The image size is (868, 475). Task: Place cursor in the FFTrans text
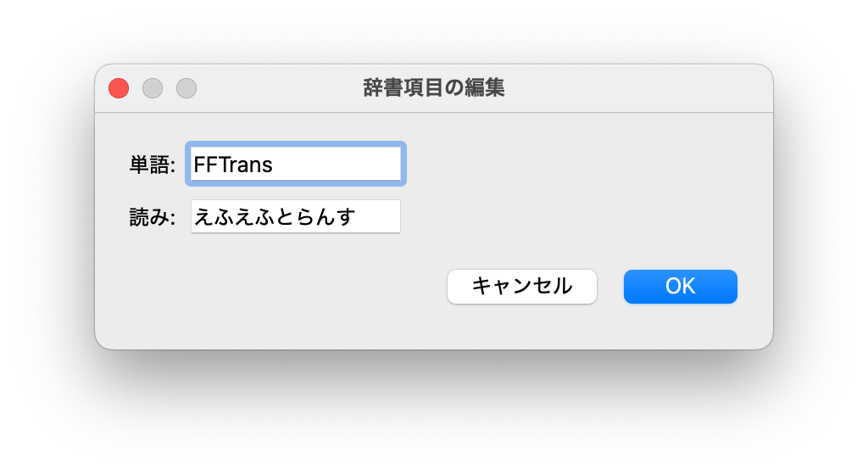point(233,165)
